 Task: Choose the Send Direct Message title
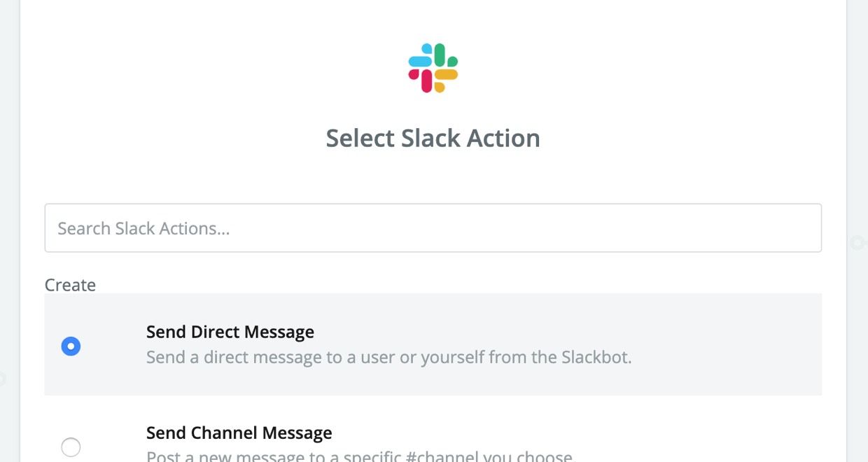[x=230, y=332]
